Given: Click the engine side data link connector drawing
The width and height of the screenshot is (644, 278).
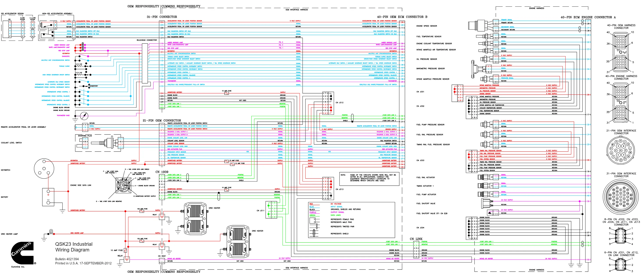Looking at the screenshot, I should coord(123,185).
